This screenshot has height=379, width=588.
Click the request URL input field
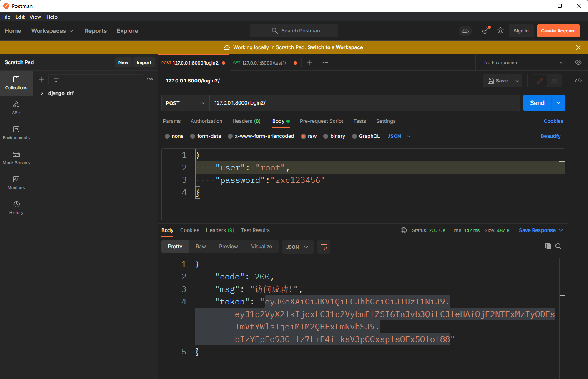[x=364, y=103]
